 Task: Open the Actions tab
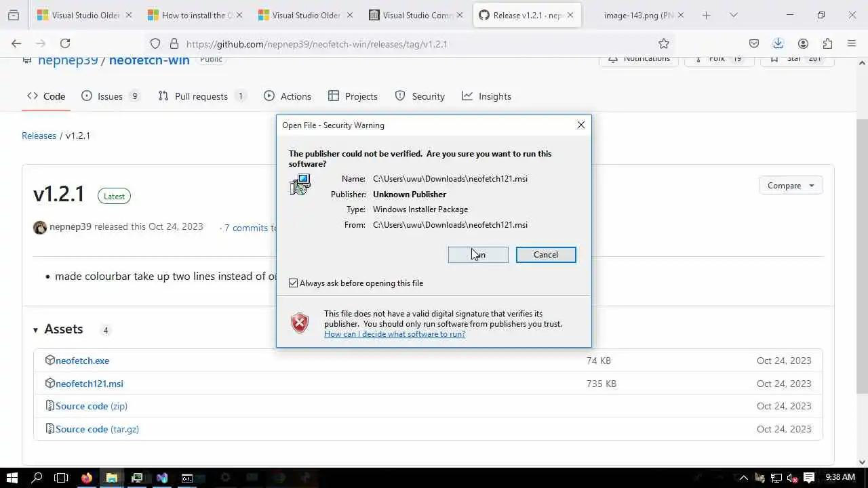[288, 96]
